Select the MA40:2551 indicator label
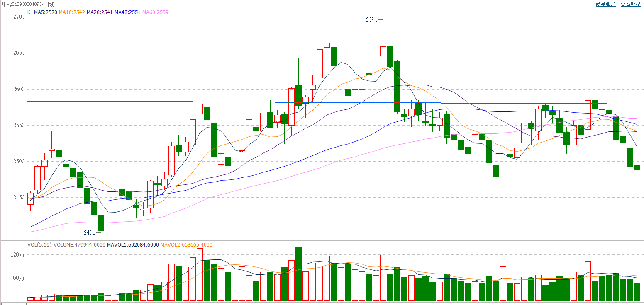644x305 pixels. tap(127, 12)
